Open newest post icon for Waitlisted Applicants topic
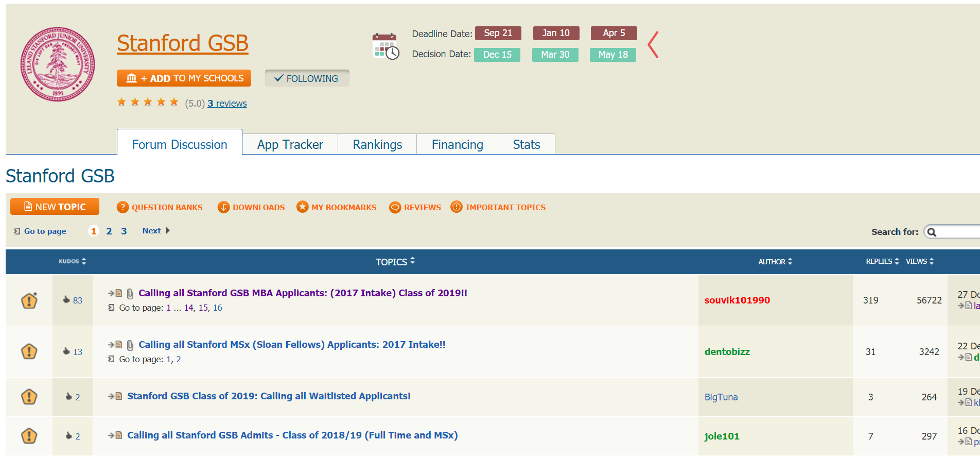 pyautogui.click(x=115, y=396)
